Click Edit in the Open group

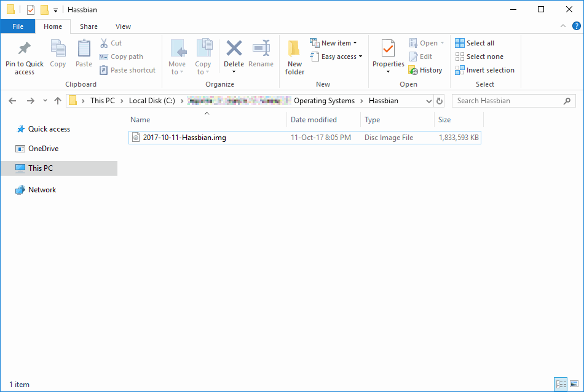coord(420,57)
